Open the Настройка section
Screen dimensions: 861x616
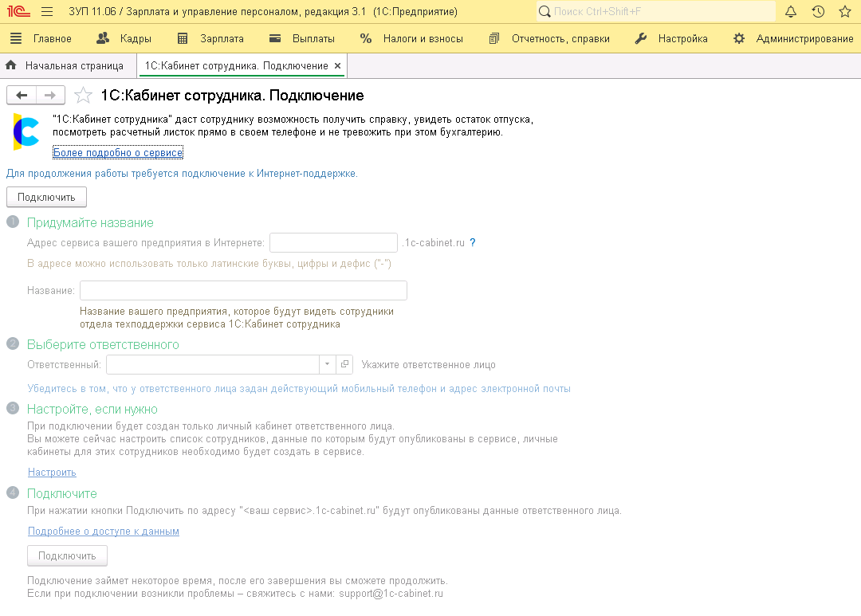[x=683, y=38]
